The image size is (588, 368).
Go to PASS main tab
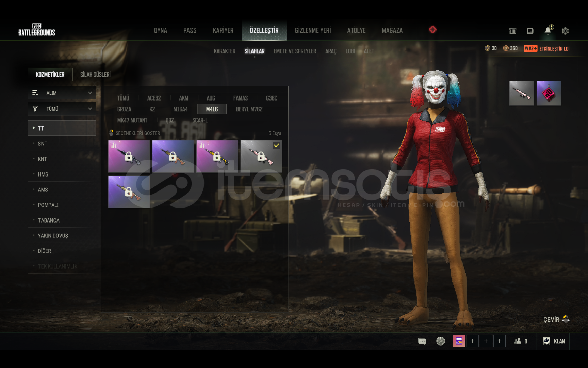[190, 30]
